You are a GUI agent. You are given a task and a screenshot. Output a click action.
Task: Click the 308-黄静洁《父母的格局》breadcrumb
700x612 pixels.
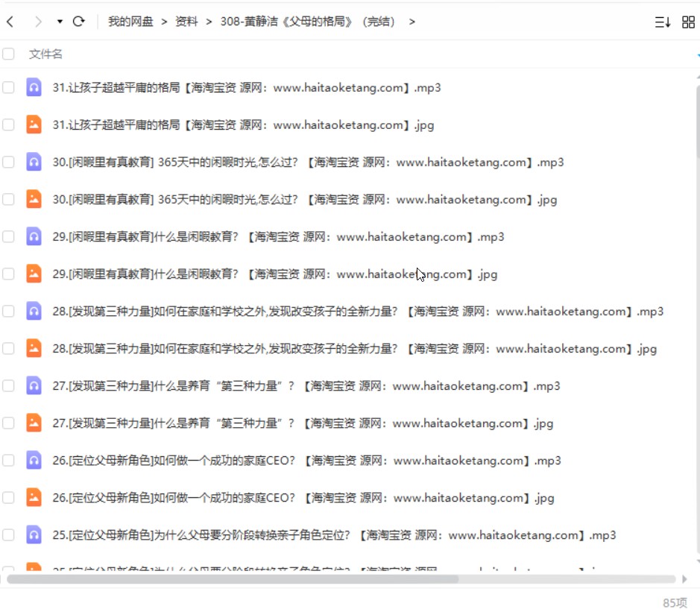click(x=308, y=22)
